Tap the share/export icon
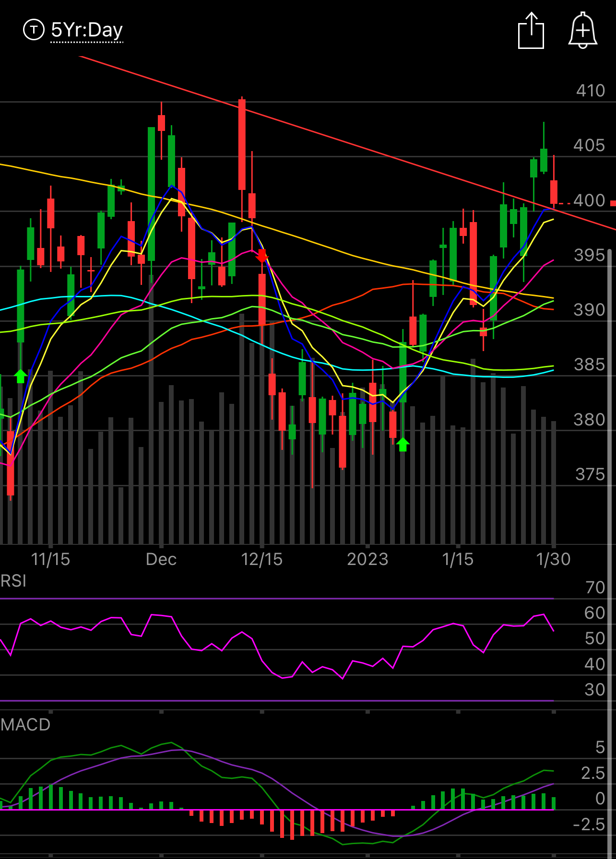The image size is (616, 859). tap(531, 30)
